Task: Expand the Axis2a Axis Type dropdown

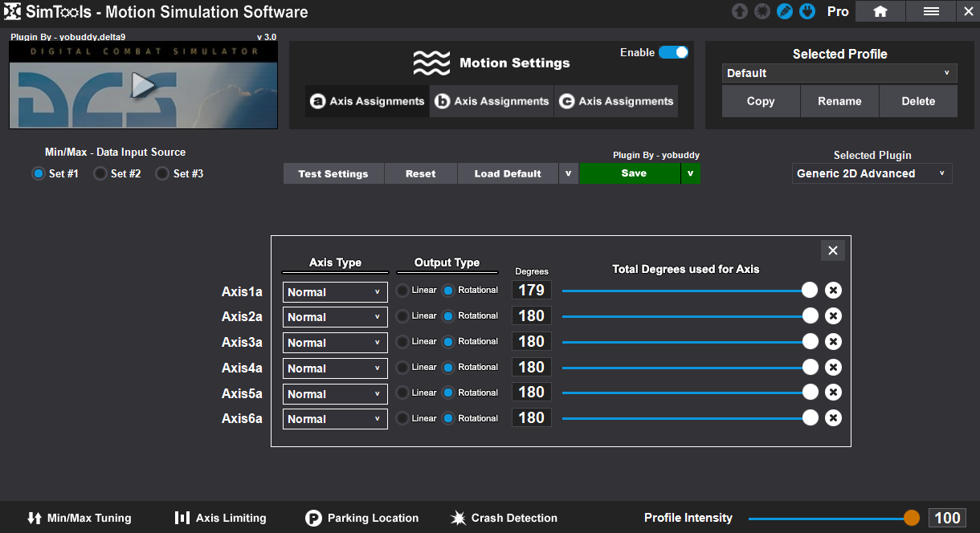Action: (x=335, y=317)
